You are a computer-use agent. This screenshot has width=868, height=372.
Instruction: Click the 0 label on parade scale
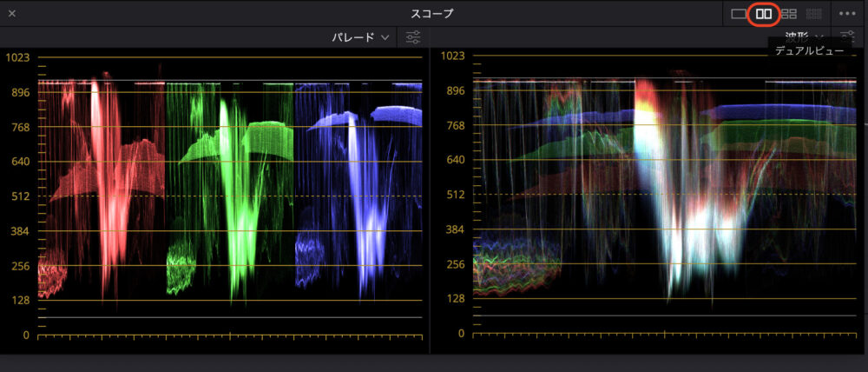click(x=26, y=335)
